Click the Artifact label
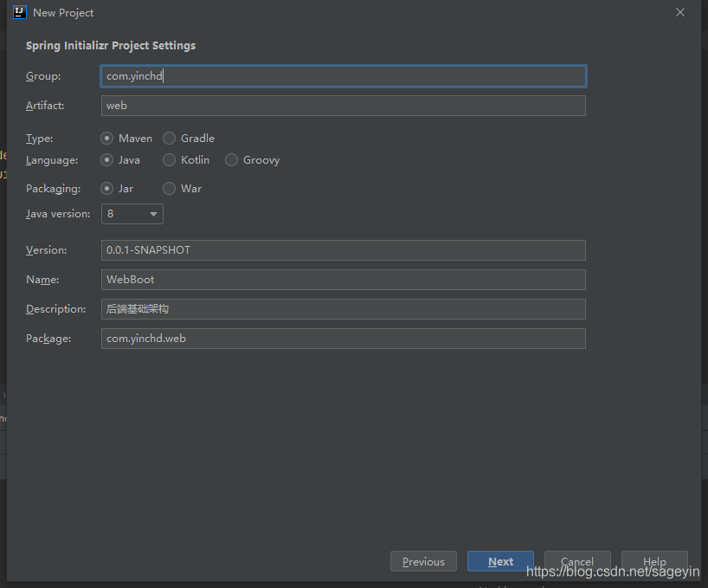 [45, 106]
